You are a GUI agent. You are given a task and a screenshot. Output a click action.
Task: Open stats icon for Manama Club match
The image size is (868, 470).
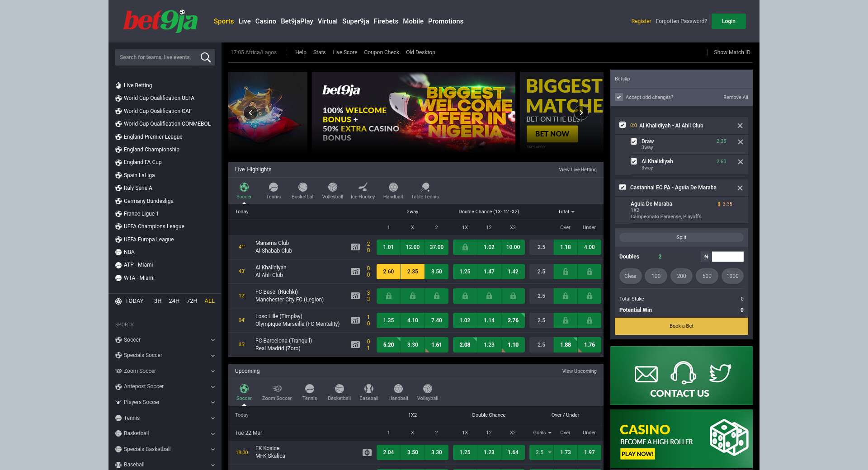355,247
